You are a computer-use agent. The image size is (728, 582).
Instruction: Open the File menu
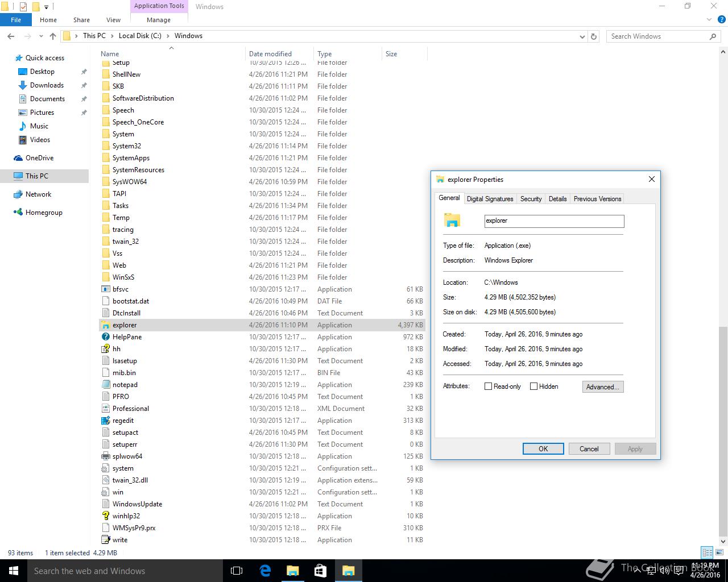pos(16,20)
